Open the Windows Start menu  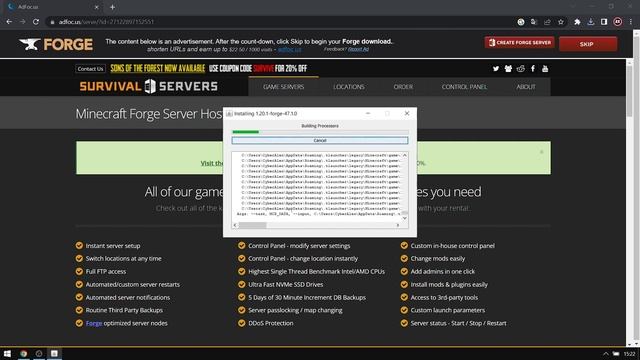(7, 353)
